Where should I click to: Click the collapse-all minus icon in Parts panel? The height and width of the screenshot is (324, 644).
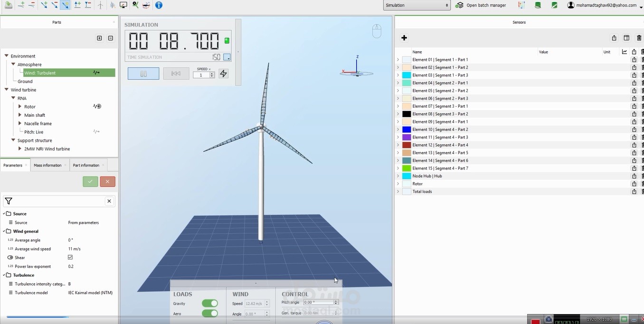coord(111,38)
